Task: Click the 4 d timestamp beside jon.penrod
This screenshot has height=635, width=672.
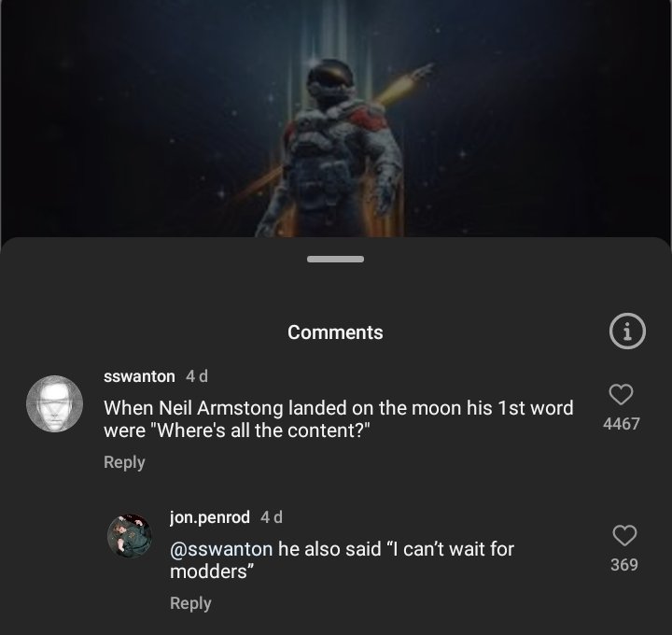Action: (272, 516)
